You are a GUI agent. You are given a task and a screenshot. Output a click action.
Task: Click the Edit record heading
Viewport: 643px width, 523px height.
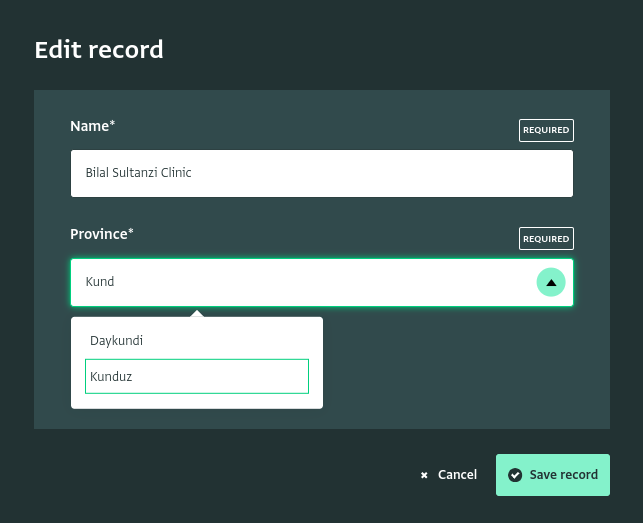99,49
